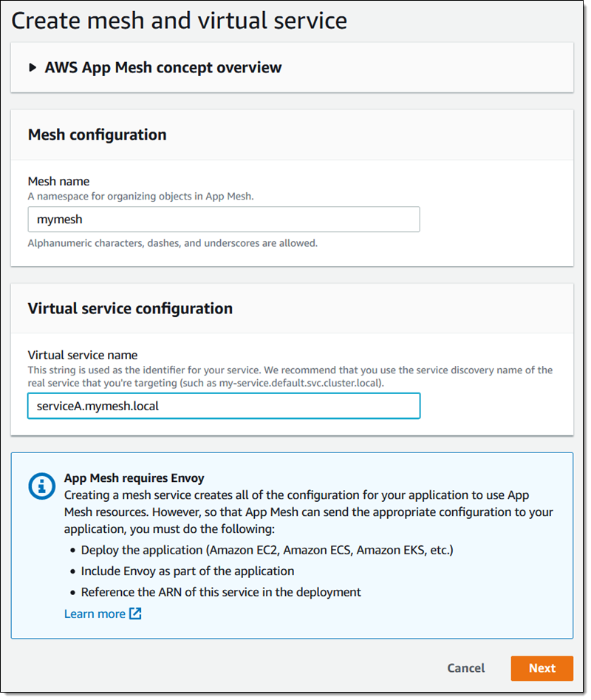Click into the Virtual service name field
The width and height of the screenshot is (591, 700).
(x=223, y=406)
